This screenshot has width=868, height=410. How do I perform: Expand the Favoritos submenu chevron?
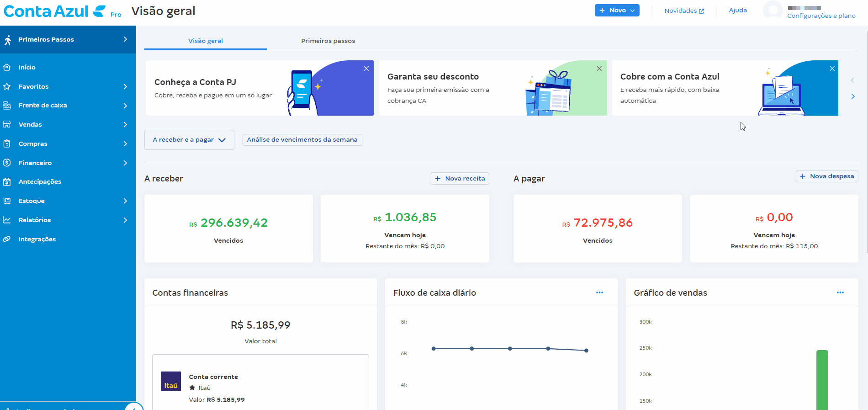(125, 86)
